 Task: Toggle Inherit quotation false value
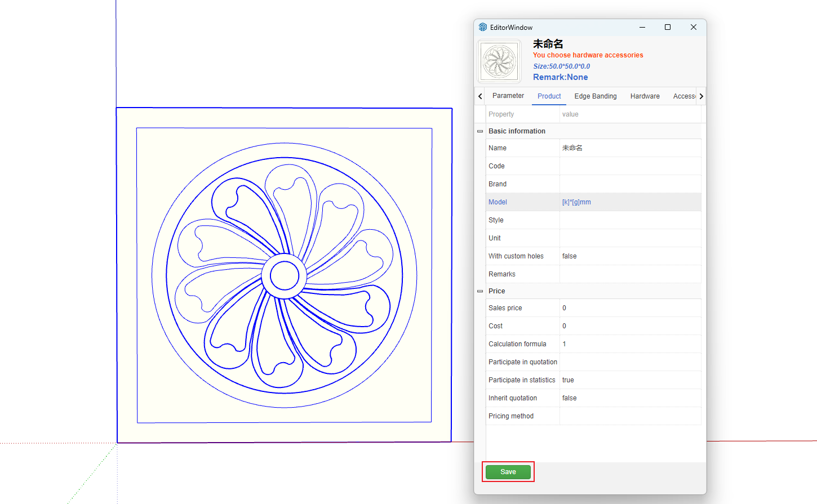629,398
